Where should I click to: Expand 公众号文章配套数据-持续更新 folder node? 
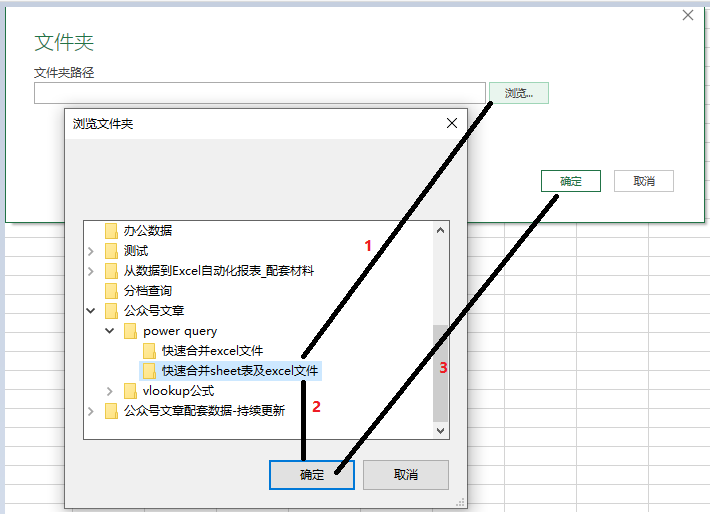click(x=91, y=411)
